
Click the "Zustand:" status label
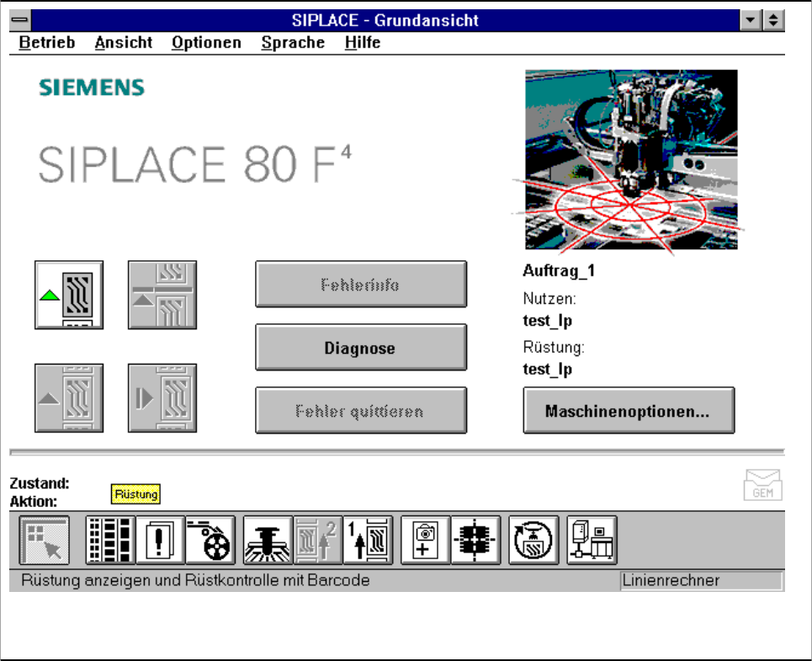point(40,483)
